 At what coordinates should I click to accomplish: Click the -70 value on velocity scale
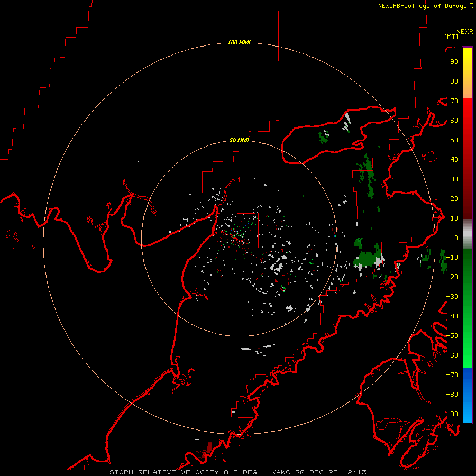452,375
